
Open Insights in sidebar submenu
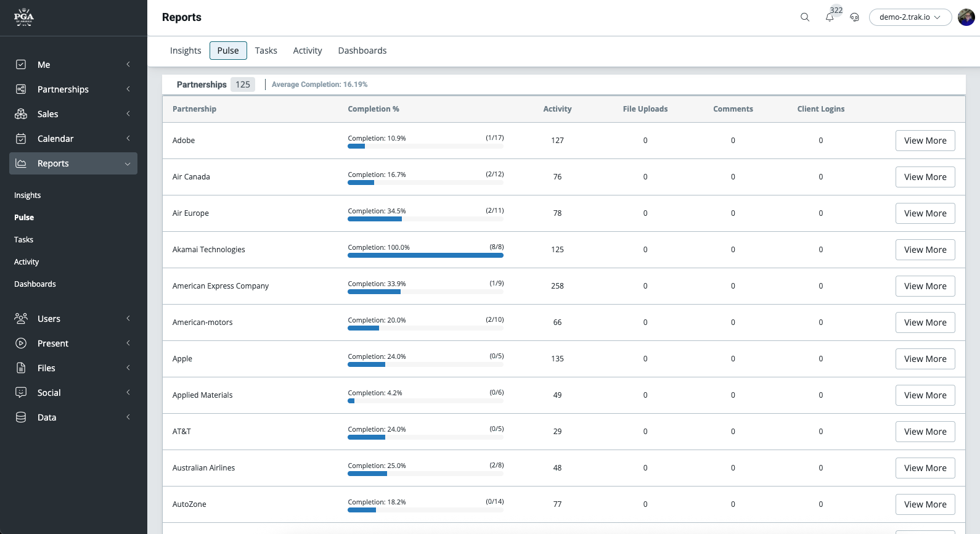tap(28, 195)
